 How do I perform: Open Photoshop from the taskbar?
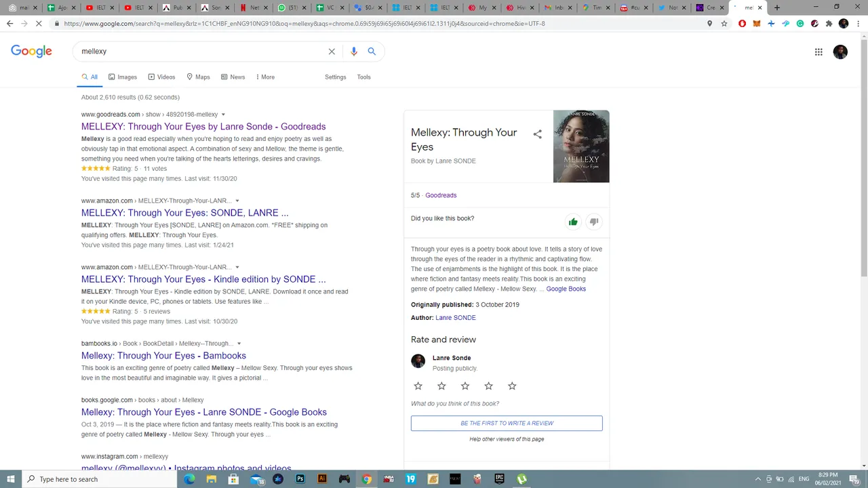[300, 479]
